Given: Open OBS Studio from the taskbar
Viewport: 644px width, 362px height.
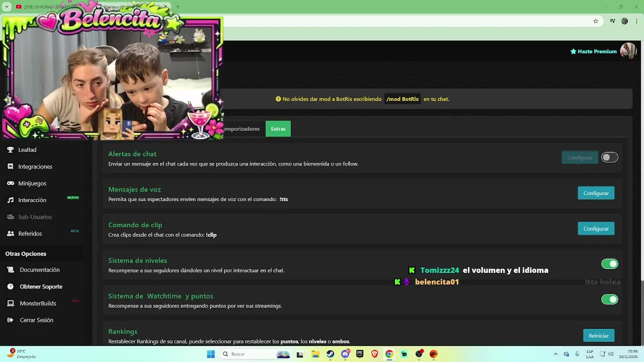Looking at the screenshot, I should [419, 354].
